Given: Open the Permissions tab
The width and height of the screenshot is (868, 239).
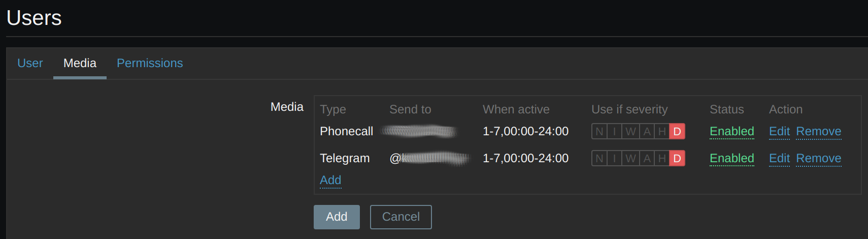Looking at the screenshot, I should [x=150, y=63].
